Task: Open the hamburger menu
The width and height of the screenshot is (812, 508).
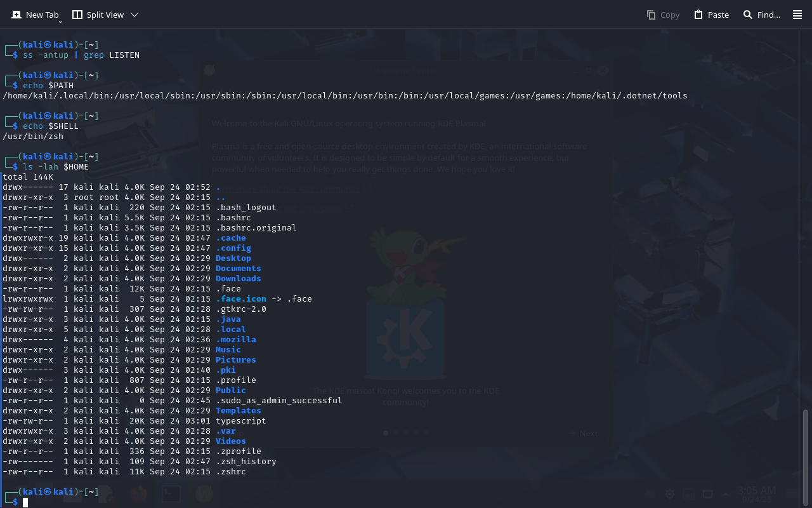Action: [797, 15]
